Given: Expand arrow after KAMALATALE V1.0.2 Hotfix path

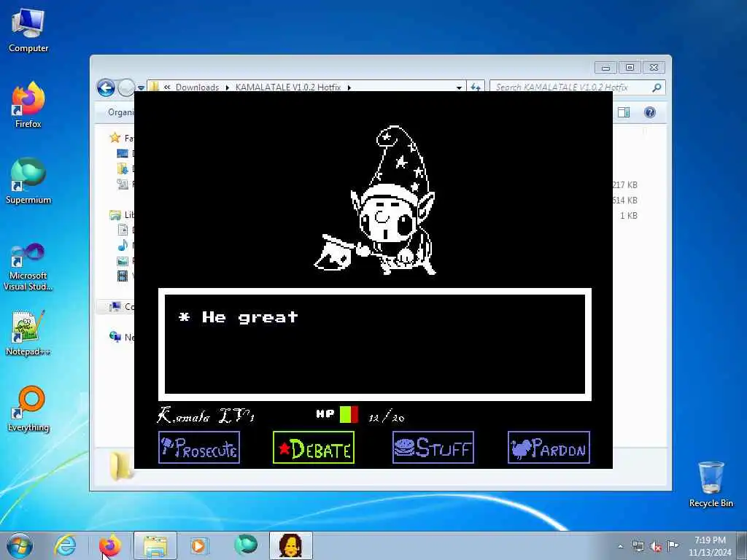Looking at the screenshot, I should [x=349, y=87].
